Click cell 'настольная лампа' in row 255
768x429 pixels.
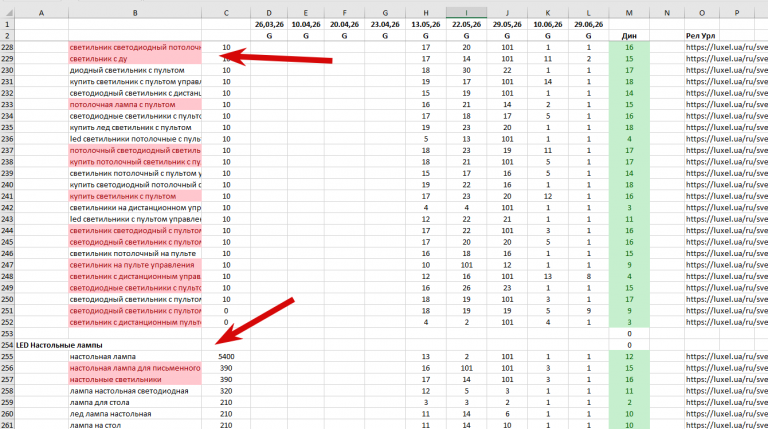click(135, 357)
